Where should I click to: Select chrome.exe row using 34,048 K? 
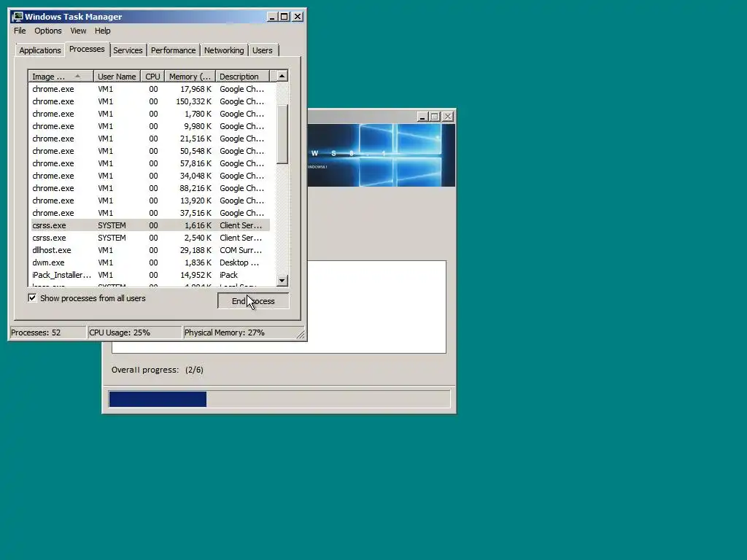click(150, 176)
